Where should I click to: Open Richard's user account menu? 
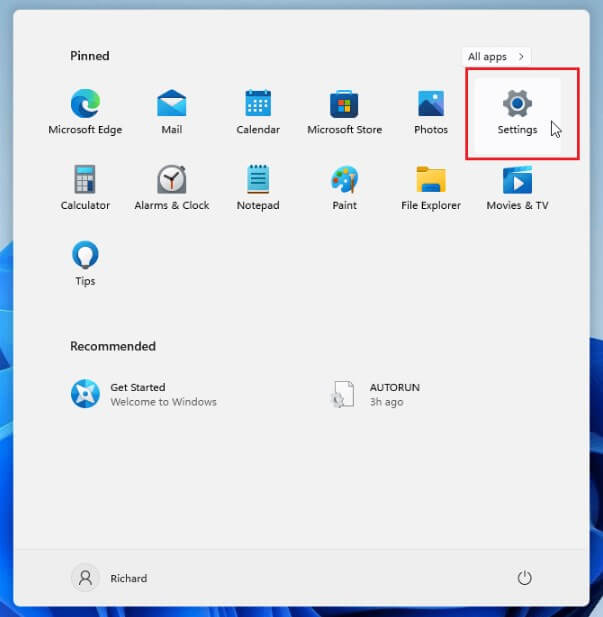click(x=109, y=578)
